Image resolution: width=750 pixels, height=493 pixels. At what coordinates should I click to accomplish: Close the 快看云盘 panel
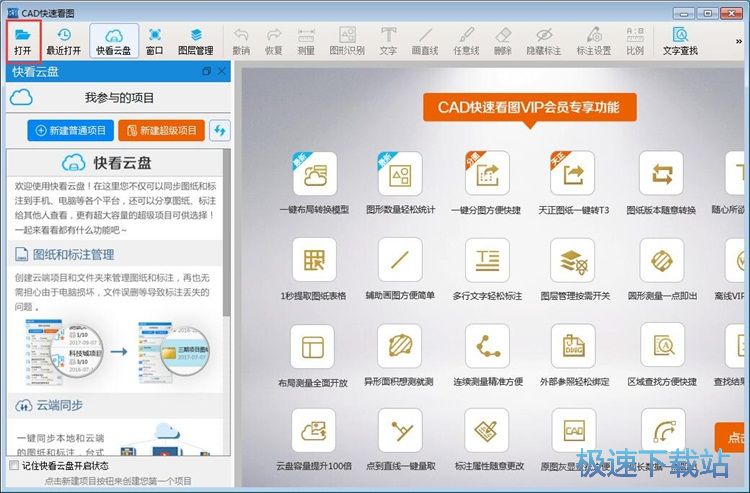(221, 71)
